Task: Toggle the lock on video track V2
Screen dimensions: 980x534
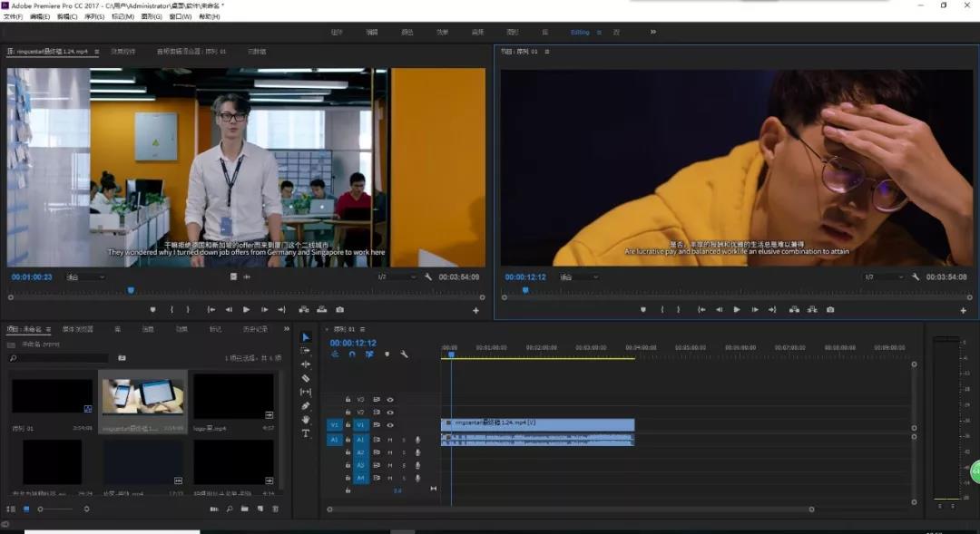Action: coord(348,412)
